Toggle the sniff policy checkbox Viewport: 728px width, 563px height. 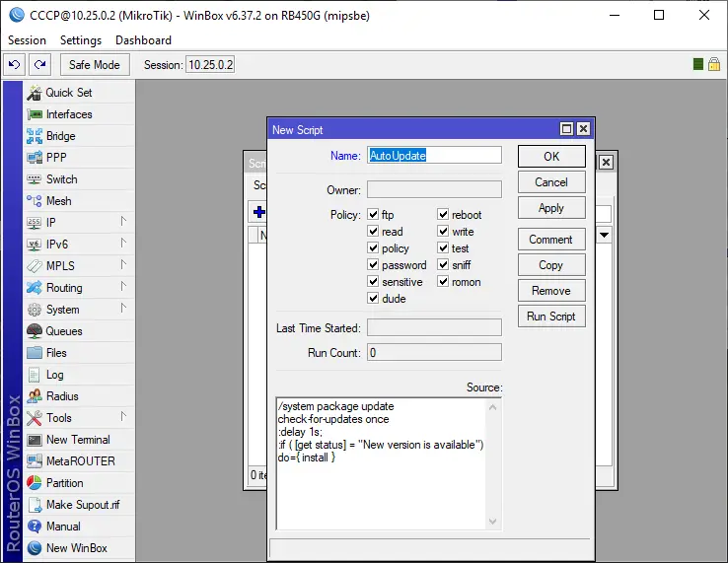(x=443, y=264)
